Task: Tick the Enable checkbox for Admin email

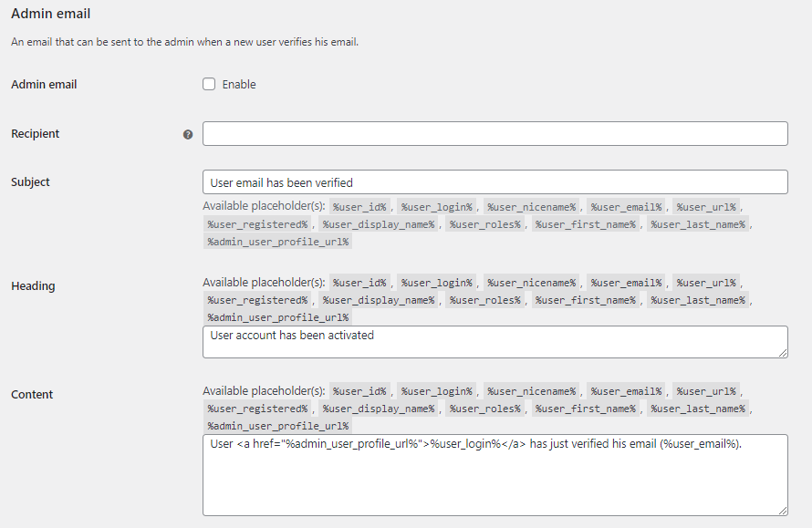Action: point(209,85)
